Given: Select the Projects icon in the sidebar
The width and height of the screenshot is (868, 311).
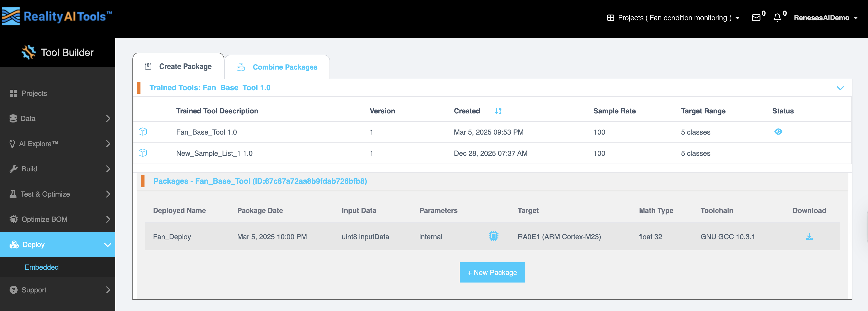Looking at the screenshot, I should point(14,93).
